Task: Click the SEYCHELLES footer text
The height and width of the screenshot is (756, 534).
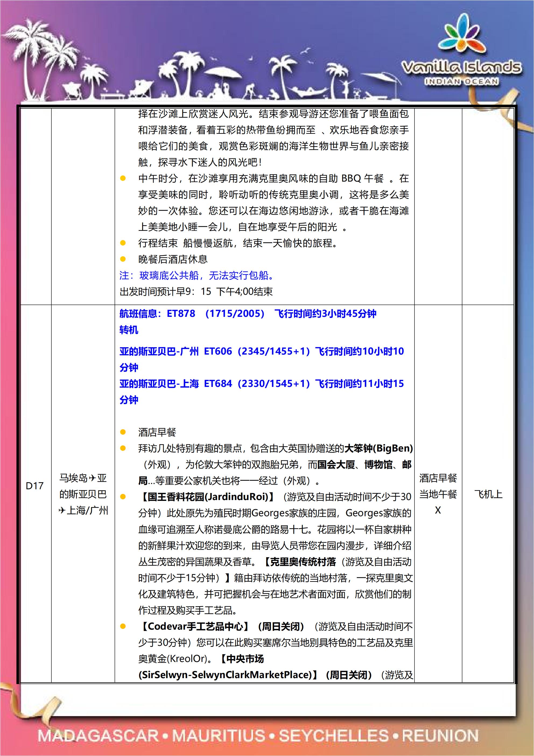Action: 334,736
